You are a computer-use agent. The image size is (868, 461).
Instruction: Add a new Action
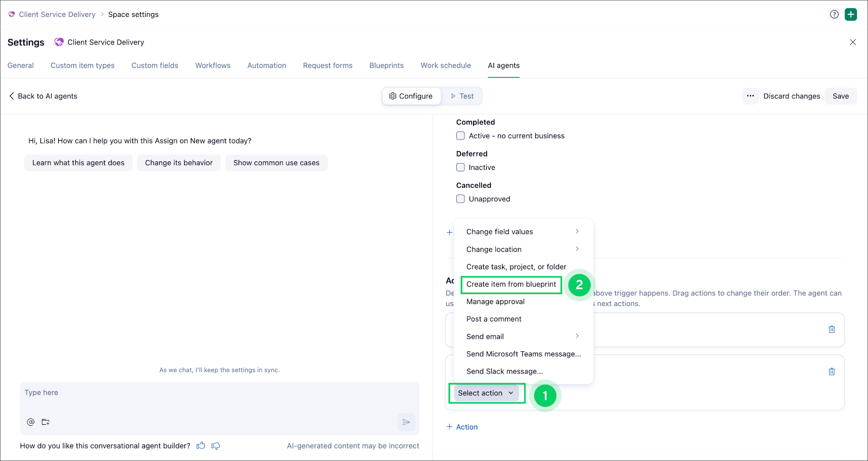tap(462, 427)
